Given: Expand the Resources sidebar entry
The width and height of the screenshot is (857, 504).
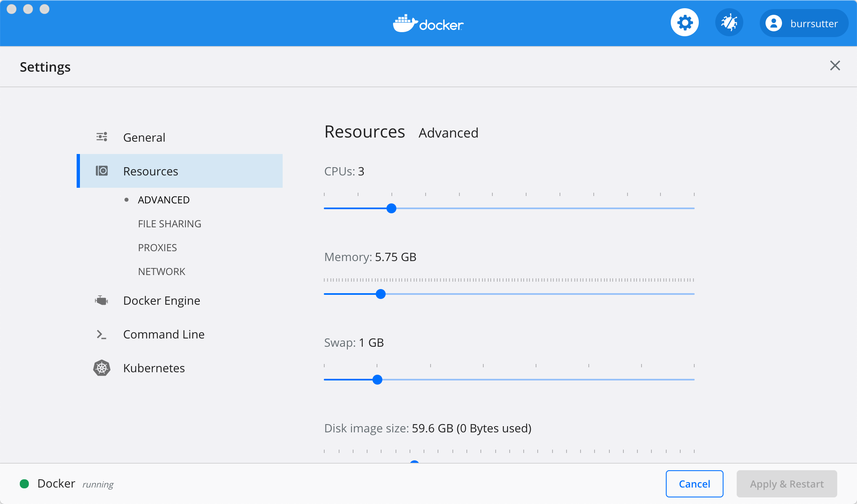Looking at the screenshot, I should (150, 170).
